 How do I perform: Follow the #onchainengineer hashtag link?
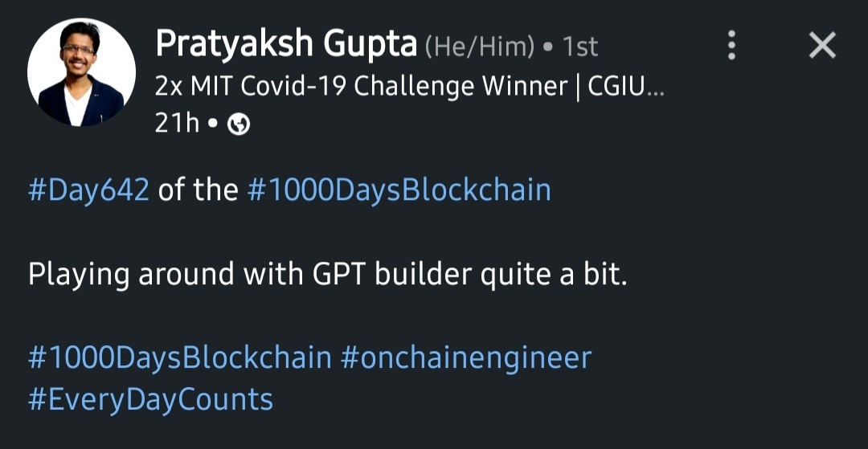tap(466, 357)
